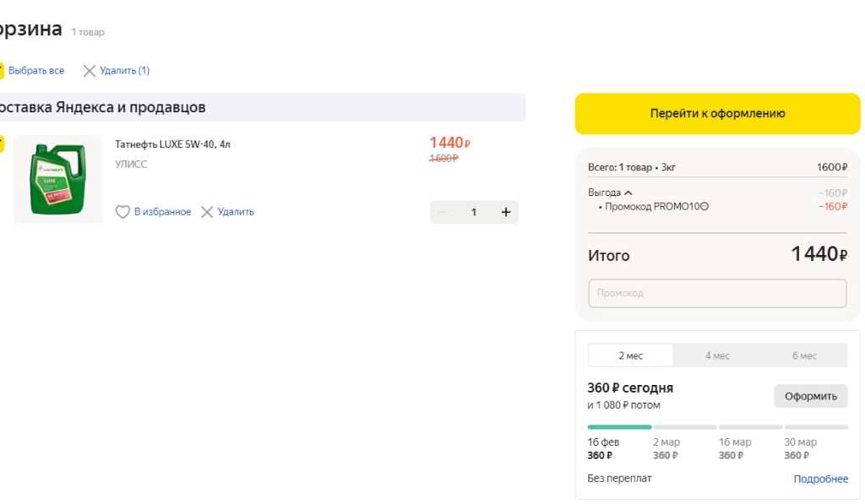Click the 2 мар payment date
The height and width of the screenshot is (504, 865).
[666, 442]
